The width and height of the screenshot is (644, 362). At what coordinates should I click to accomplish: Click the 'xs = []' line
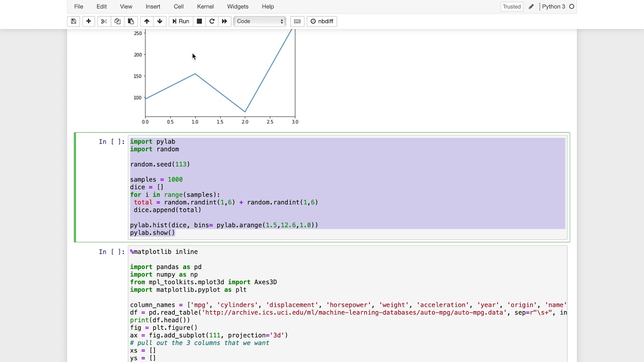[x=143, y=350]
